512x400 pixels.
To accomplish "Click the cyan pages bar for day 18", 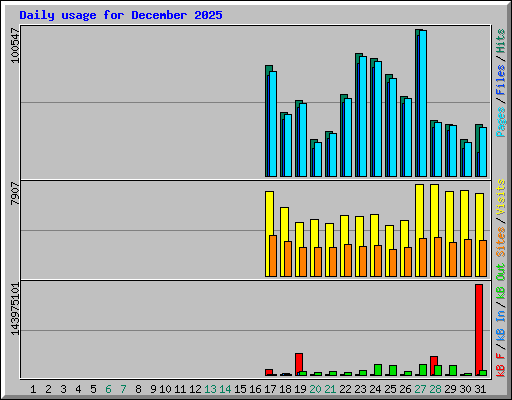I will (x=288, y=146).
